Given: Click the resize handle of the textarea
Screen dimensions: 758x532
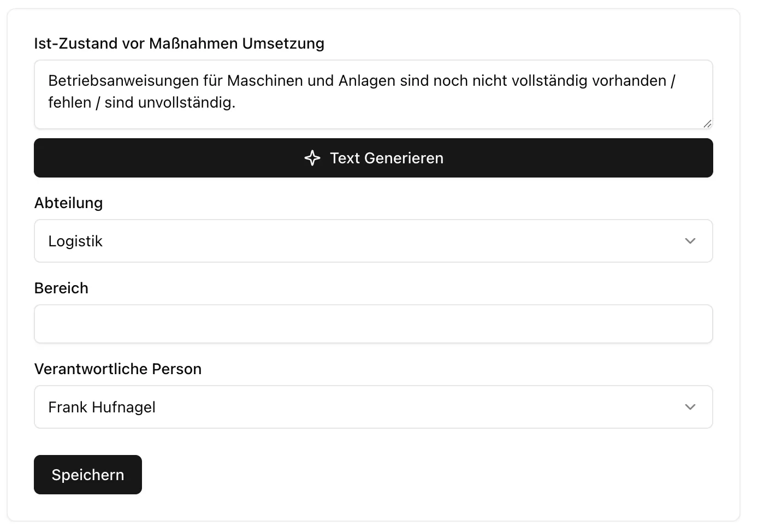Looking at the screenshot, I should coord(708,124).
